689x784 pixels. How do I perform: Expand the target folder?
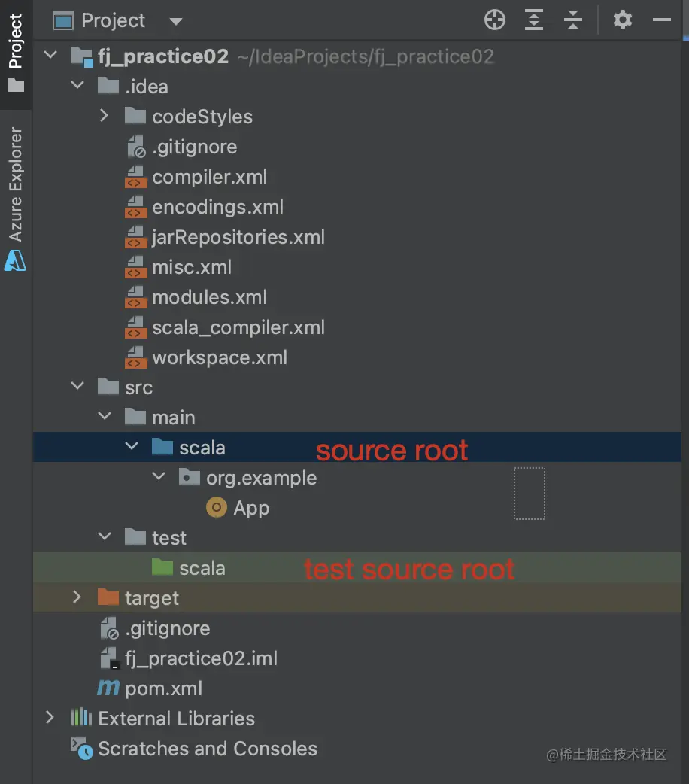(77, 597)
